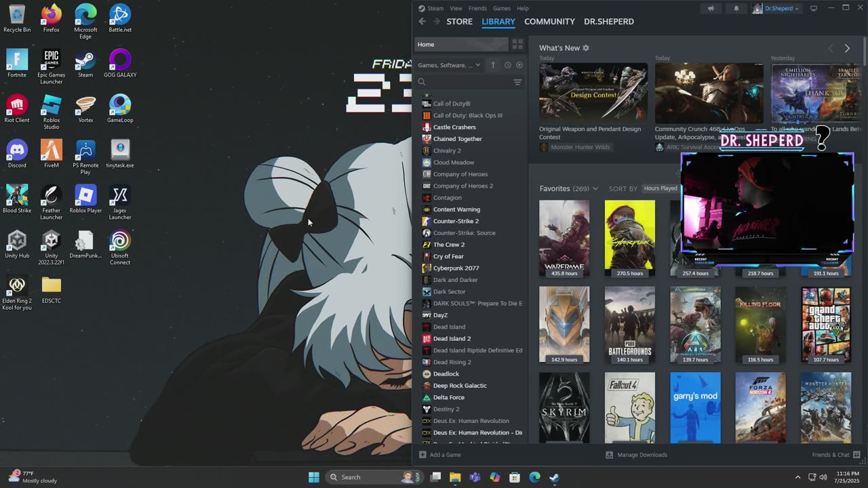This screenshot has width=868, height=488.
Task: Show next What's New items
Action: [x=847, y=48]
